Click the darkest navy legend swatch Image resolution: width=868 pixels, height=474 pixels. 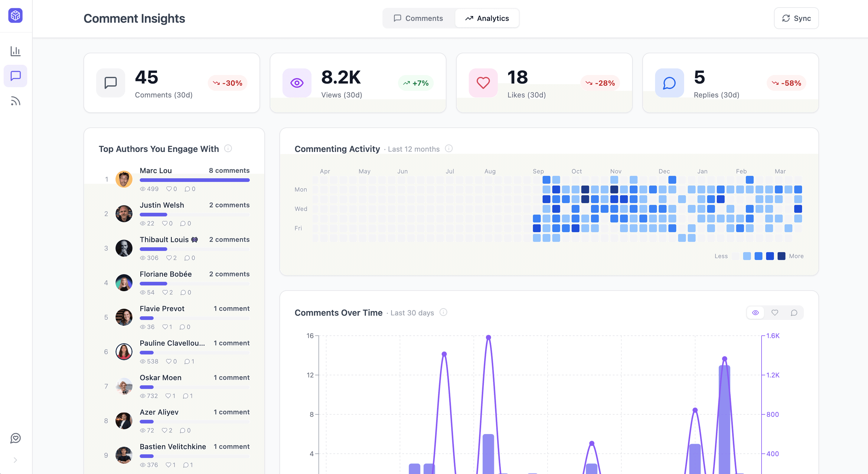[x=782, y=256]
